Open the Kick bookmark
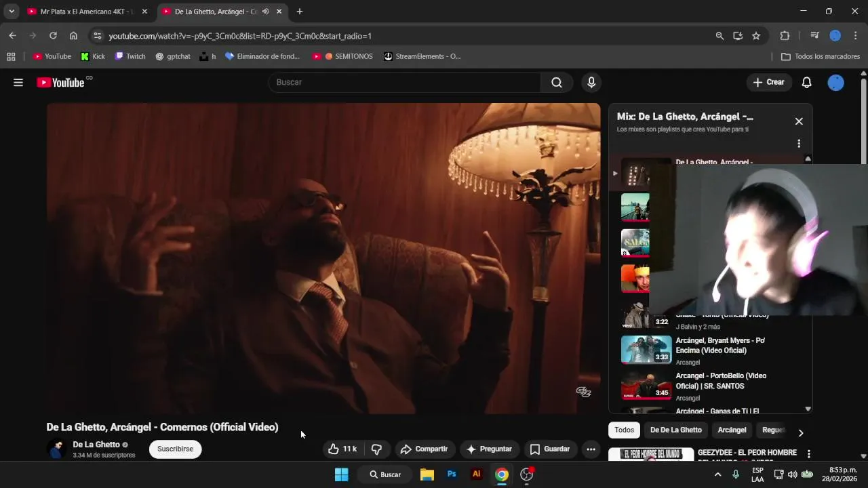Screen dimensions: 868x488 (x=93, y=56)
